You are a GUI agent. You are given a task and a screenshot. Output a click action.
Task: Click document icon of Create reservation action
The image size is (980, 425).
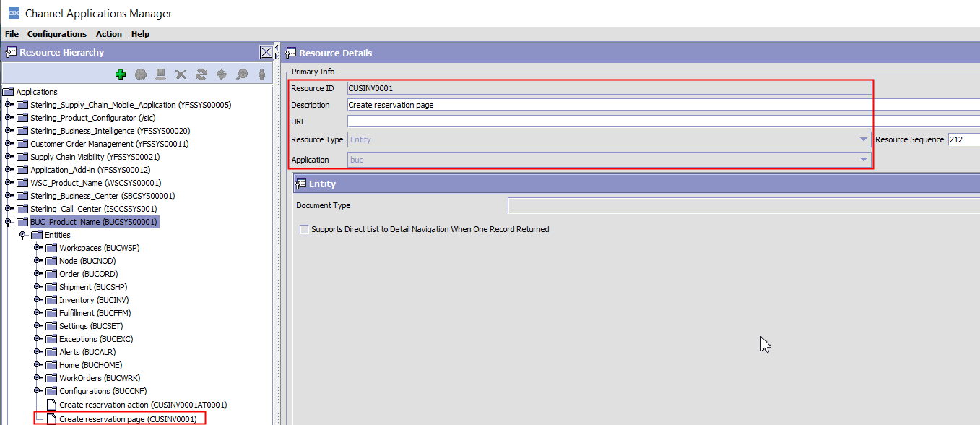point(51,405)
